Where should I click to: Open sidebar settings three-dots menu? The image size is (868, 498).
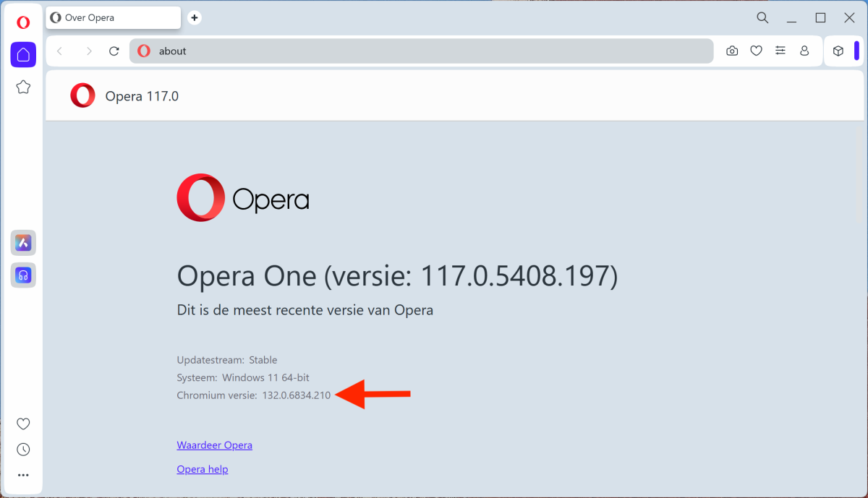pyautogui.click(x=23, y=475)
